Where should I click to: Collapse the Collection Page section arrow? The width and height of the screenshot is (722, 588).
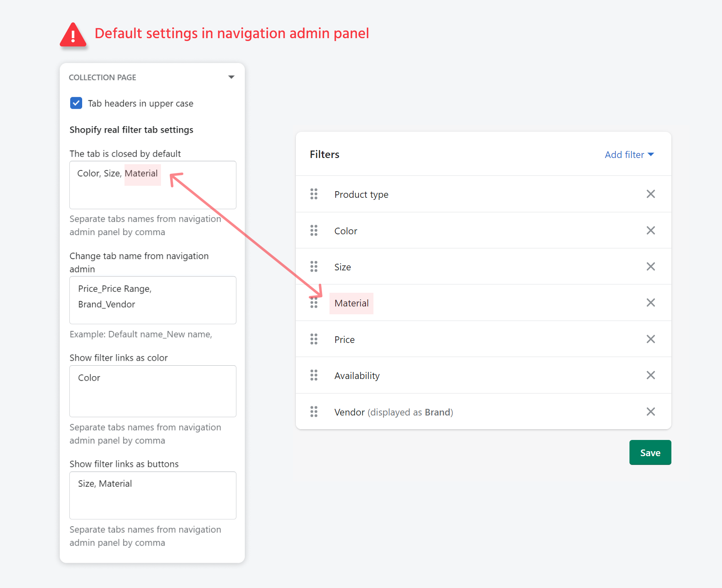point(231,77)
